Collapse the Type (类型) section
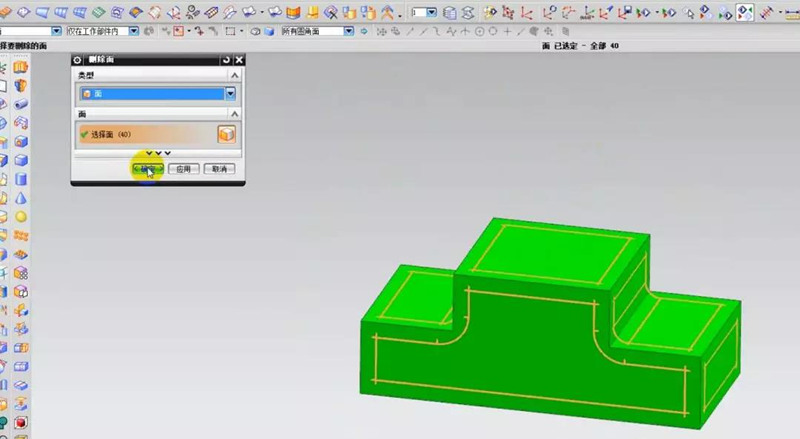The height and width of the screenshot is (439, 800). pyautogui.click(x=235, y=76)
